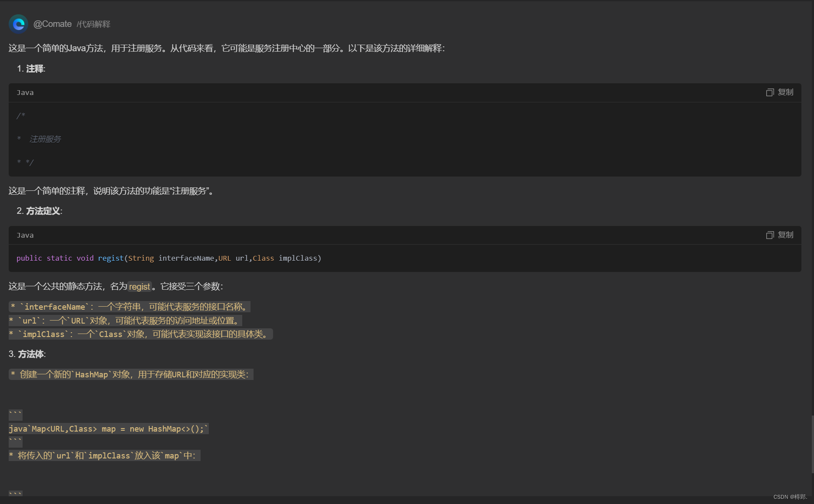Image resolution: width=814 pixels, height=504 pixels.
Task: Click the opening /* comment line
Action: [x=21, y=116]
